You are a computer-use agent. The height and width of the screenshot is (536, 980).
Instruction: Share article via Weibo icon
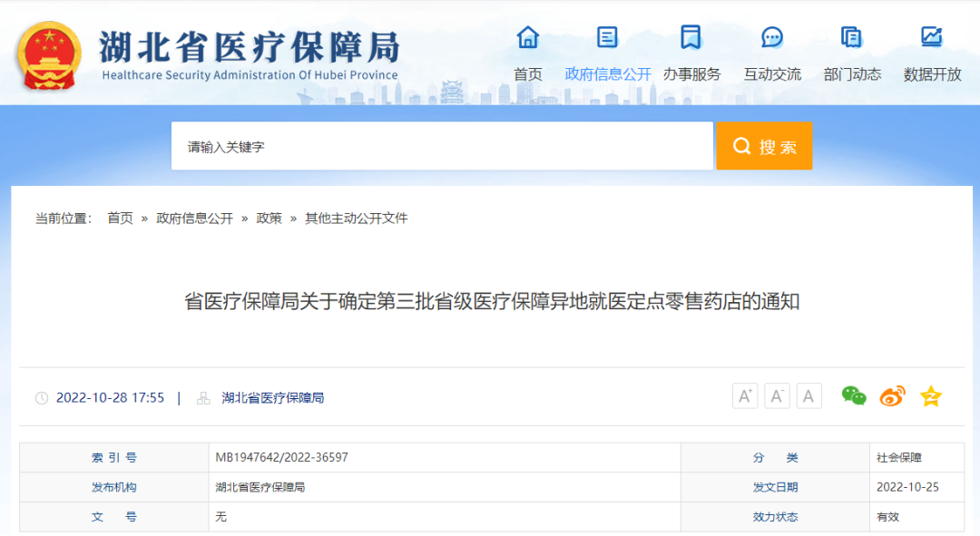[x=893, y=396]
